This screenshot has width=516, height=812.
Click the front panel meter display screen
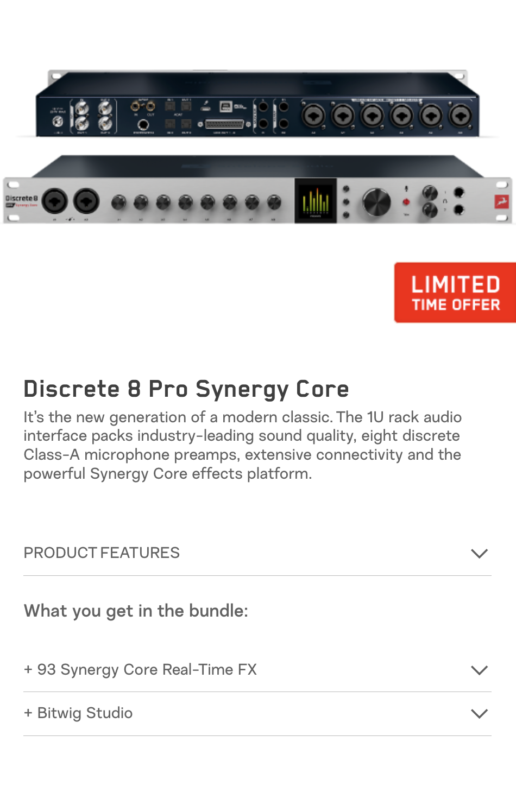[x=316, y=200]
